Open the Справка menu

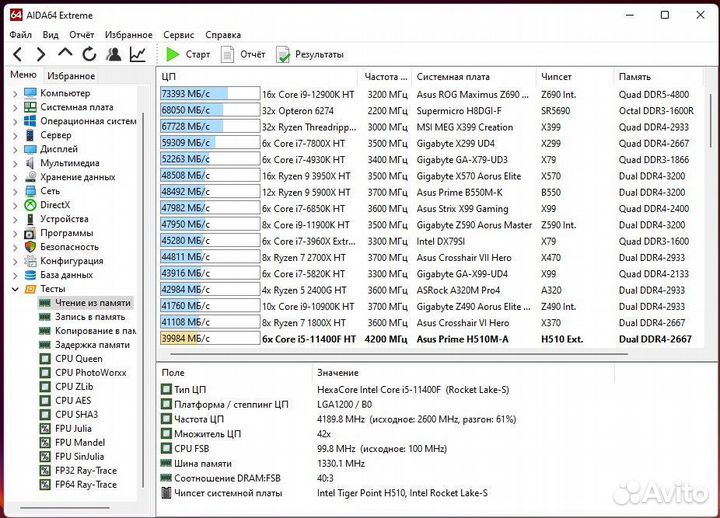(x=223, y=35)
